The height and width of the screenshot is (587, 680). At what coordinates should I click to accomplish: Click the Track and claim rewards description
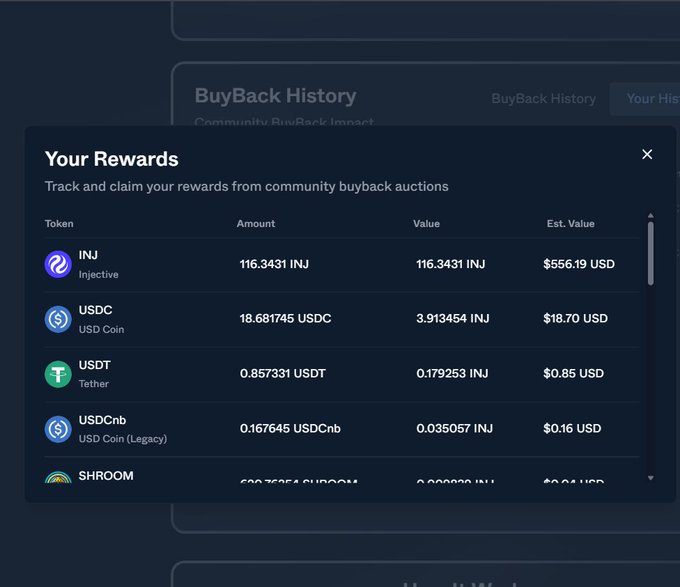tap(246, 186)
